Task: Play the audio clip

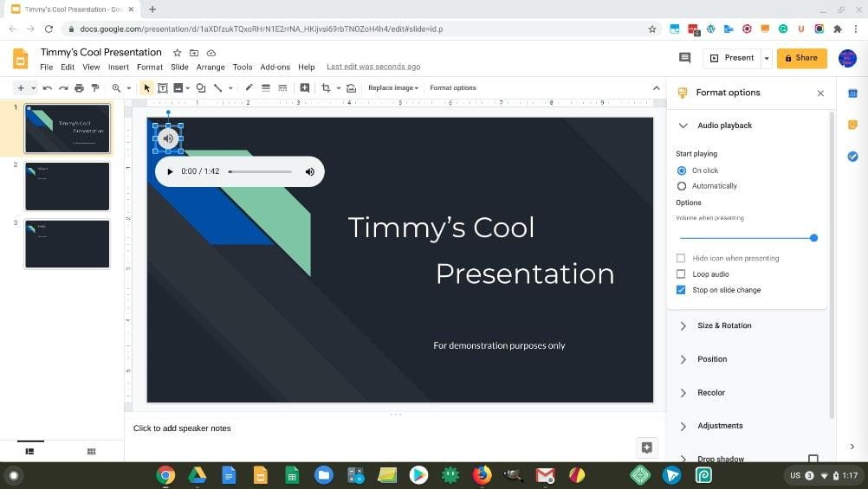Action: tap(170, 171)
